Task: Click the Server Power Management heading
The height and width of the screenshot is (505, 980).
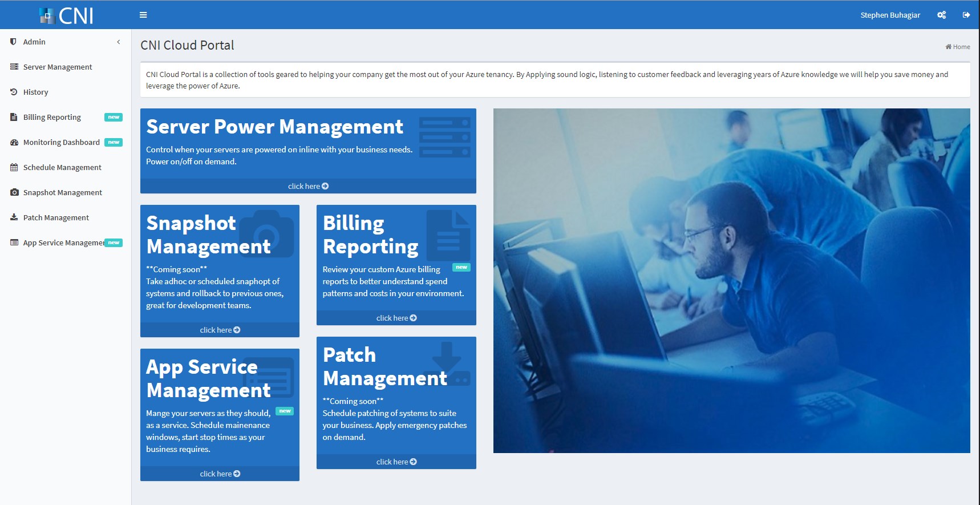Action: click(x=274, y=127)
